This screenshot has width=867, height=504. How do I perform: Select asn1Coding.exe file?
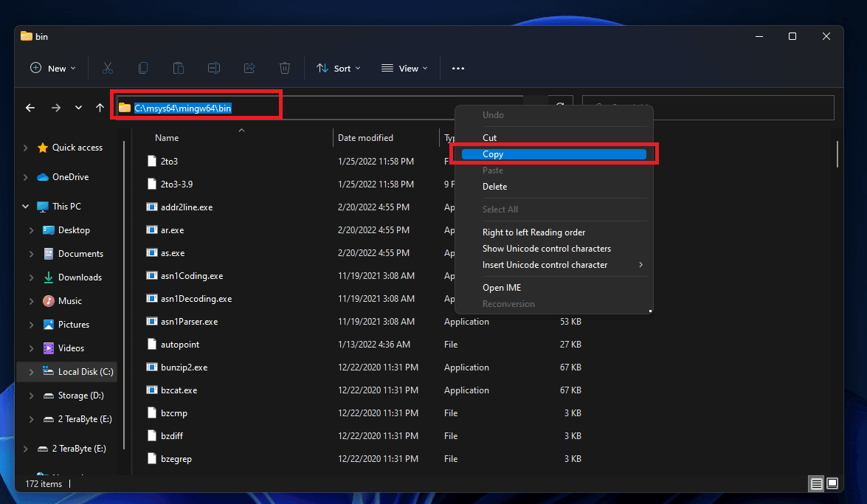[191, 275]
